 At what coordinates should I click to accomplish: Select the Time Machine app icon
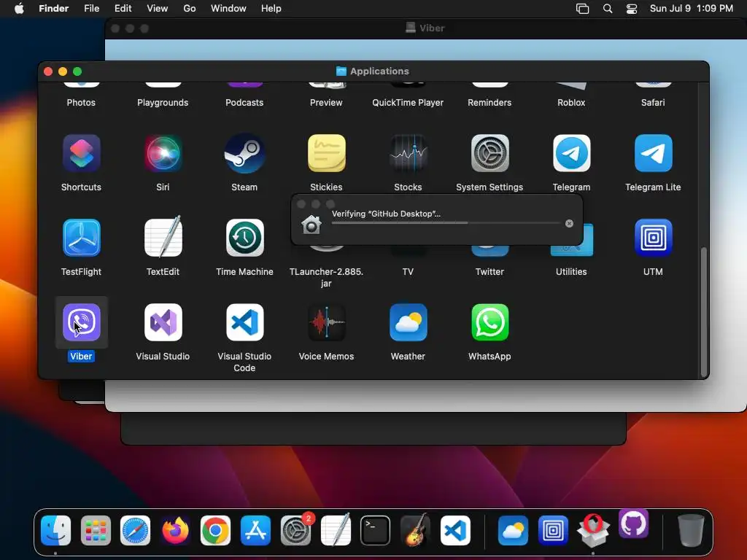point(244,238)
